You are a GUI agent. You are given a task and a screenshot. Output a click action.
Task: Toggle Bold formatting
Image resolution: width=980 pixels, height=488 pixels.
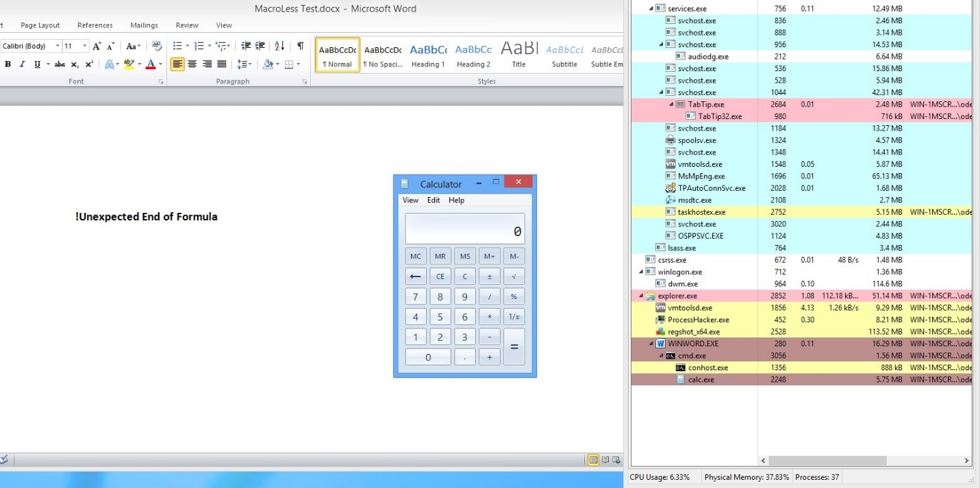click(x=8, y=64)
